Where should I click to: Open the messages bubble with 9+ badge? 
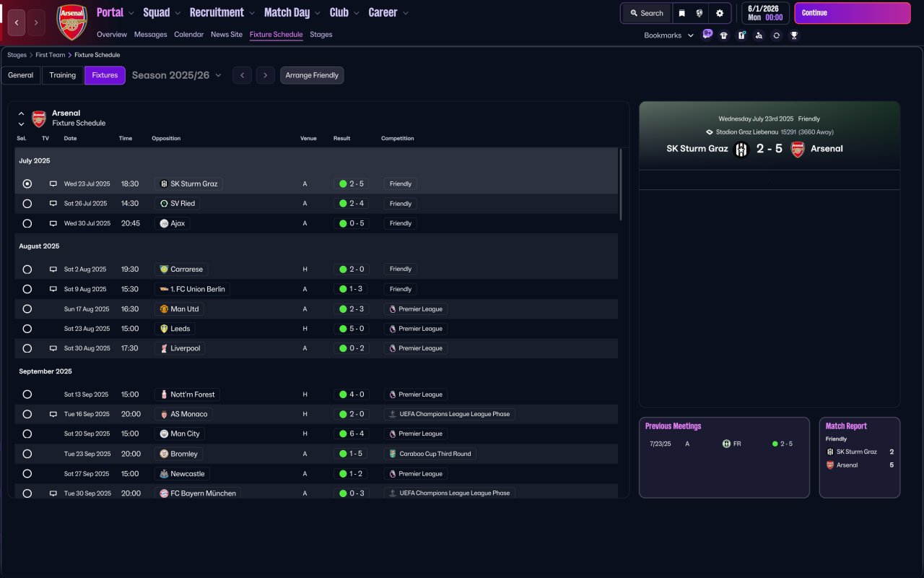[x=707, y=34]
